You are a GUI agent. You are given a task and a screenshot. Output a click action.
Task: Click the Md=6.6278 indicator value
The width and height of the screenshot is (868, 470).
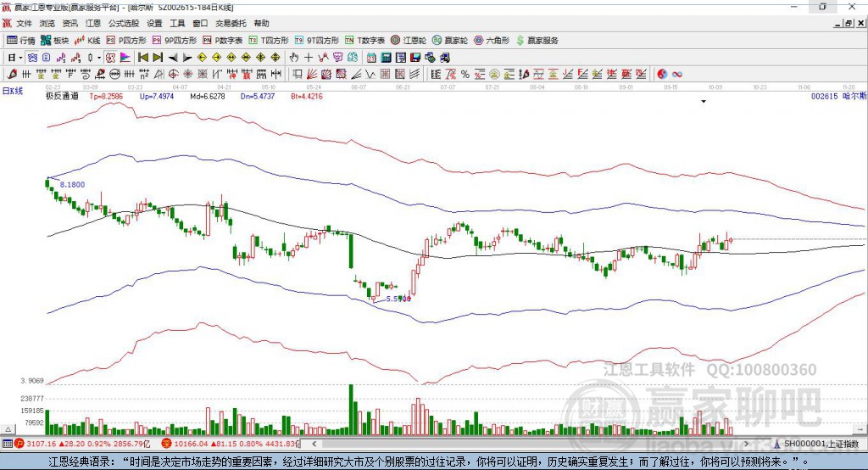(x=208, y=96)
